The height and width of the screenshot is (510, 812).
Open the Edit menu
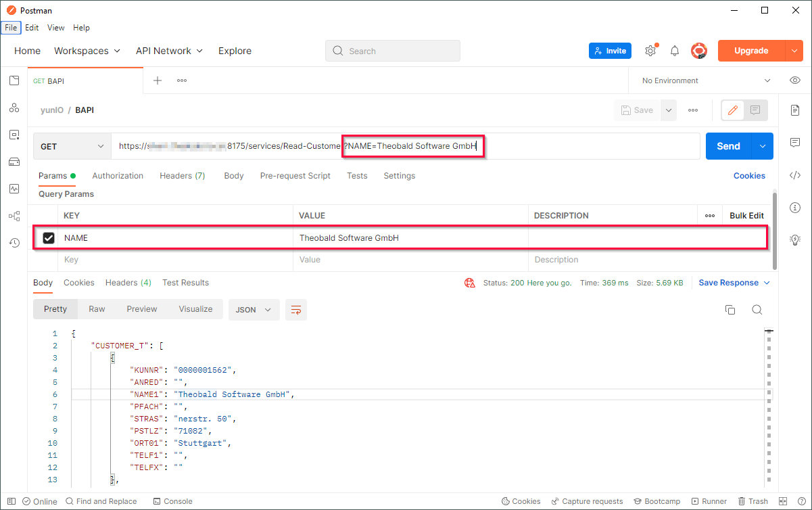click(32, 28)
